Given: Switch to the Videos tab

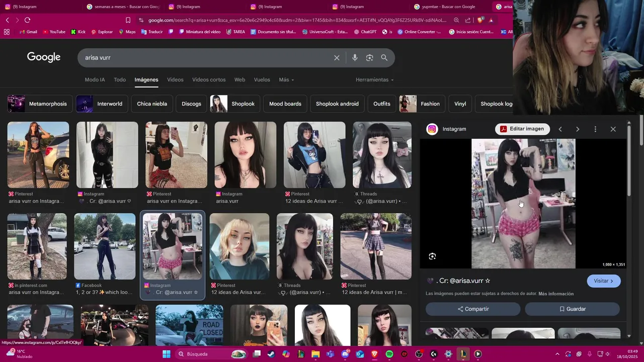Looking at the screenshot, I should click(x=175, y=80).
